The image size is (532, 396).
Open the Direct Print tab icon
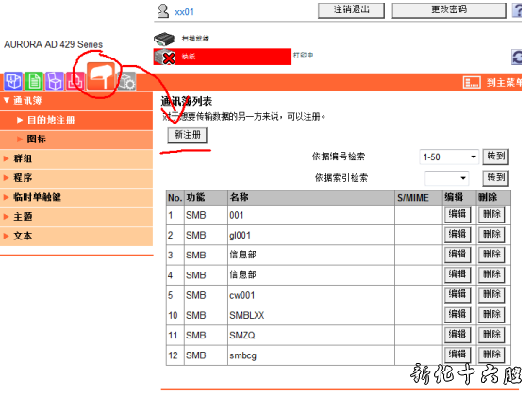75,81
